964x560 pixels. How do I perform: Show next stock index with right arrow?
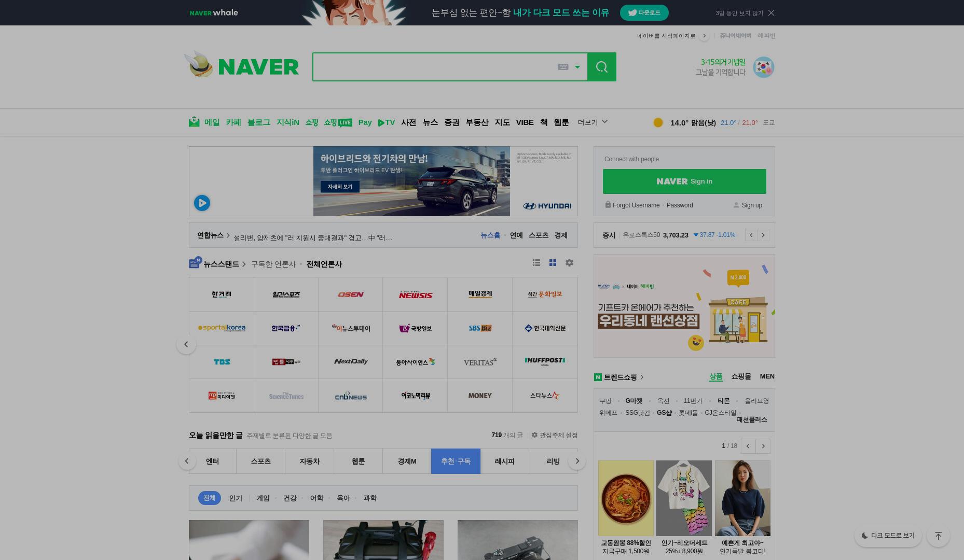763,235
